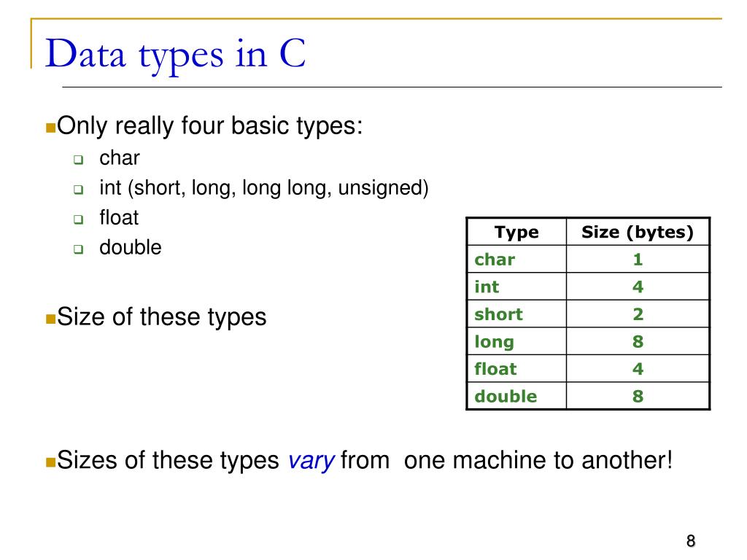Image resolution: width=747 pixels, height=560 pixels.
Task: Click the 'Size (bytes)' column header
Action: point(638,232)
